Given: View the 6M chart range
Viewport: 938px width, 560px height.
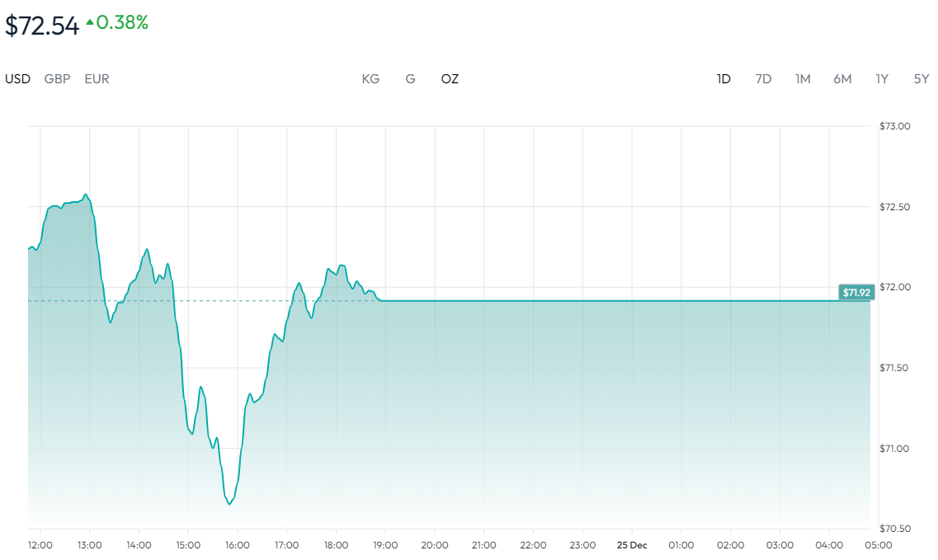Looking at the screenshot, I should coord(842,79).
